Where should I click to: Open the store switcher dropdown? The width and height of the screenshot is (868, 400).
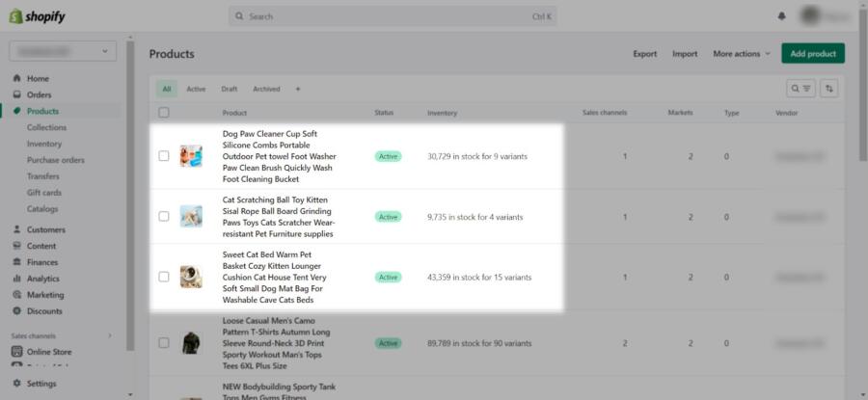pos(63,51)
